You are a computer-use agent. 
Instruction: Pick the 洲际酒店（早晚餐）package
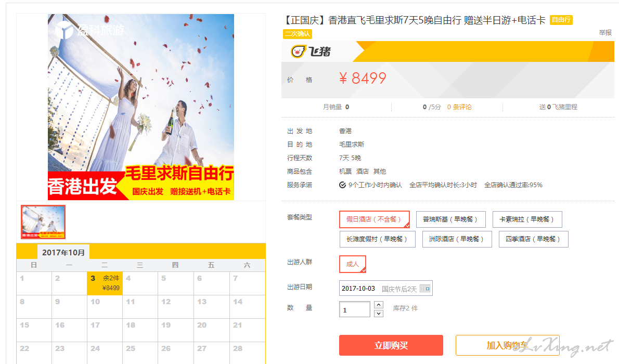457,239
